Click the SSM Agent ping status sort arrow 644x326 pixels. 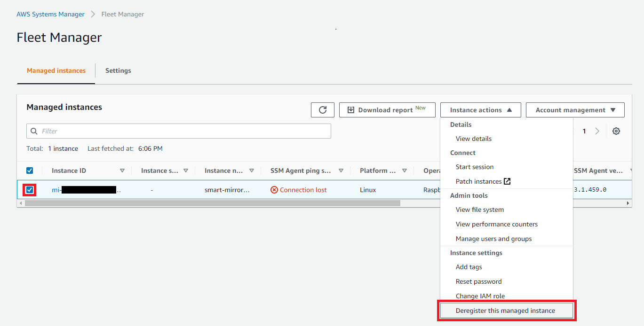tap(341, 171)
